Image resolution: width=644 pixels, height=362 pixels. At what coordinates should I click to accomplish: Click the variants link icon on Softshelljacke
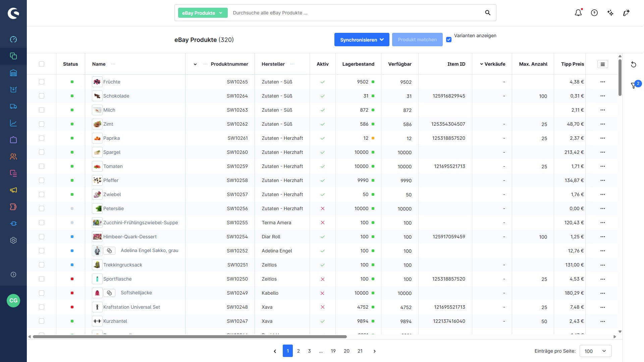(x=109, y=293)
